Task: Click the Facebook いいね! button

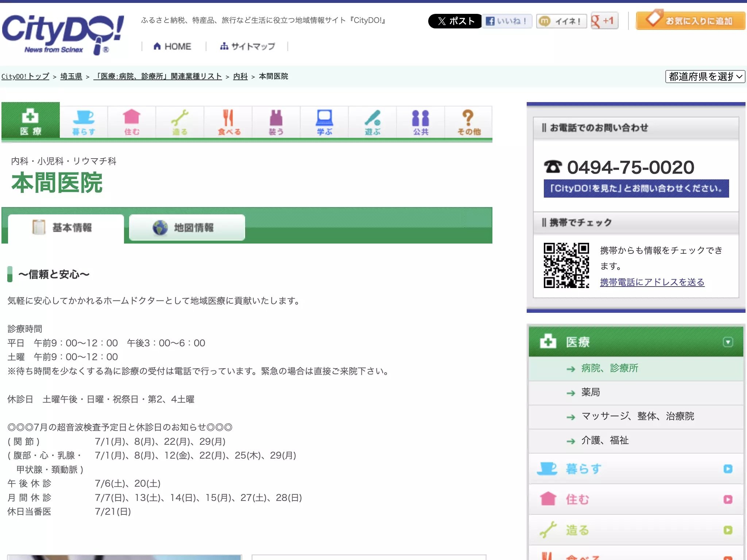Action: [507, 21]
